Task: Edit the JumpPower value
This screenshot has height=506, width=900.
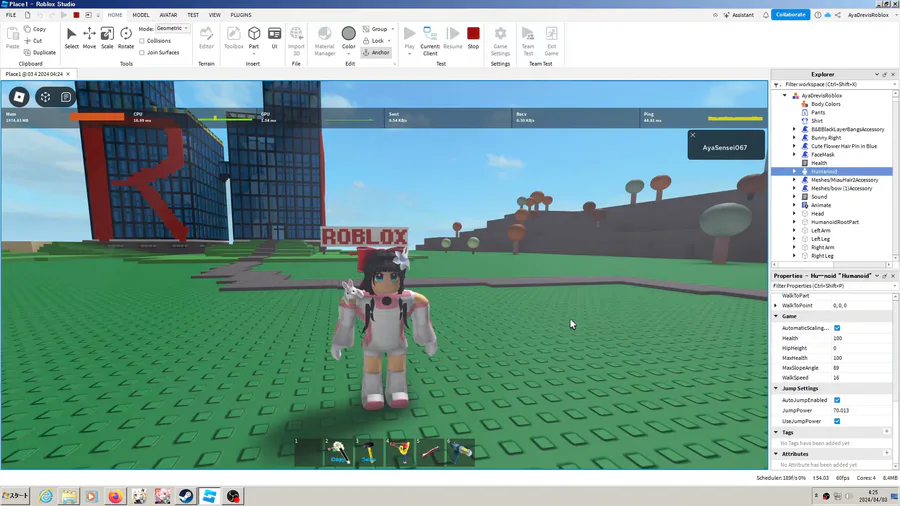Action: point(861,411)
